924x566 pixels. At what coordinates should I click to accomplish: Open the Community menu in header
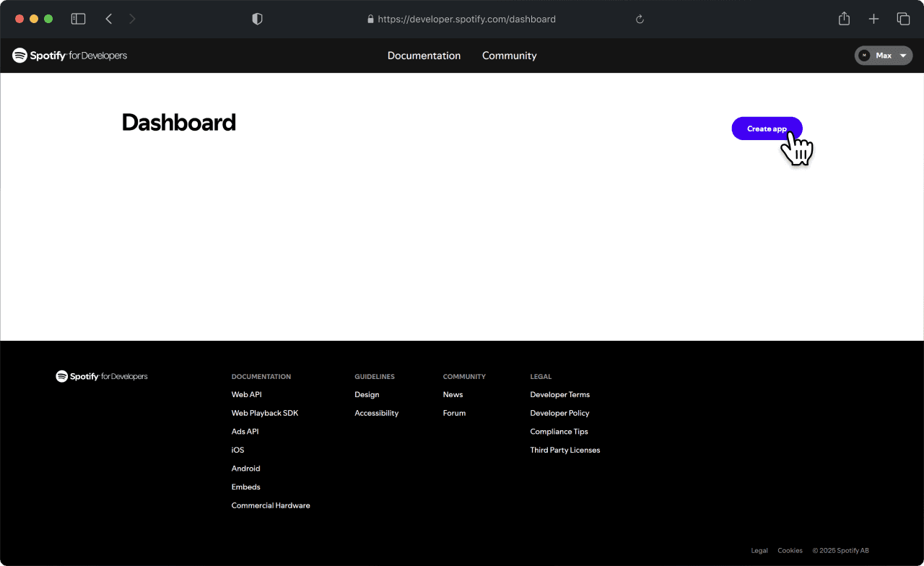pos(509,56)
